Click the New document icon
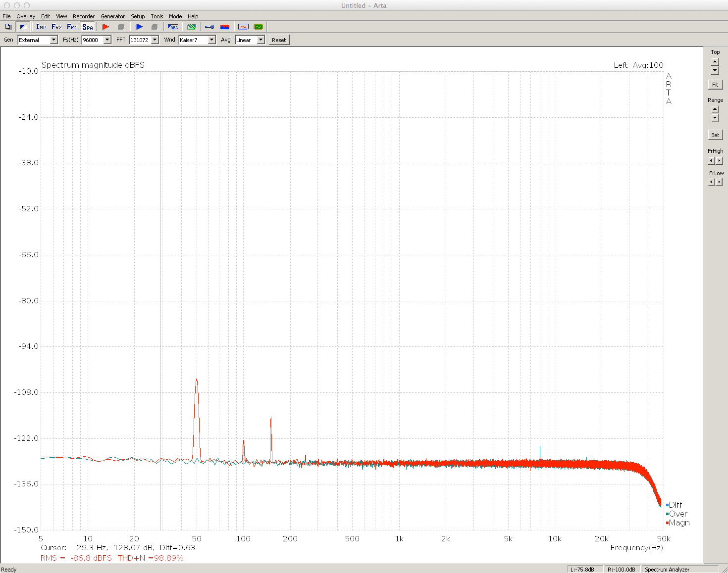The height and width of the screenshot is (573, 728). pos(8,27)
